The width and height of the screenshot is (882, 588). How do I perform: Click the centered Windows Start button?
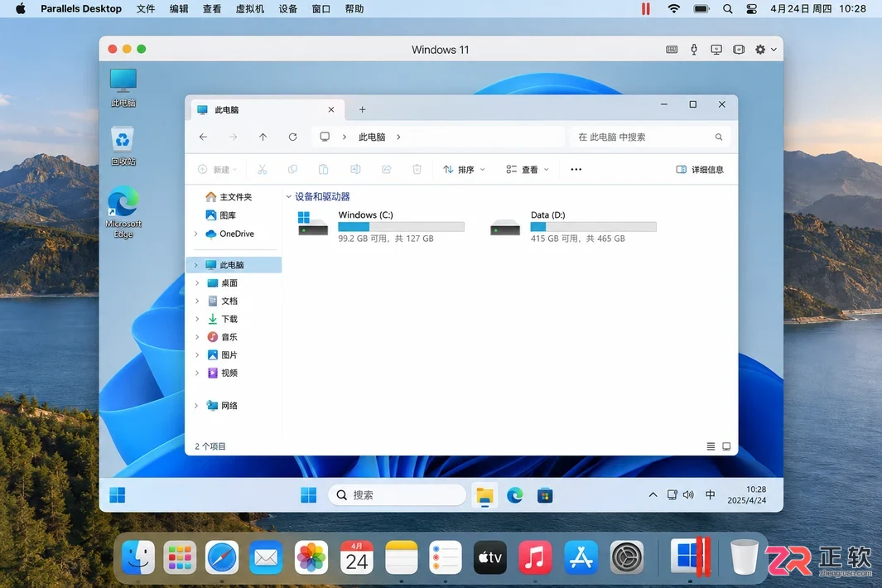(x=308, y=495)
